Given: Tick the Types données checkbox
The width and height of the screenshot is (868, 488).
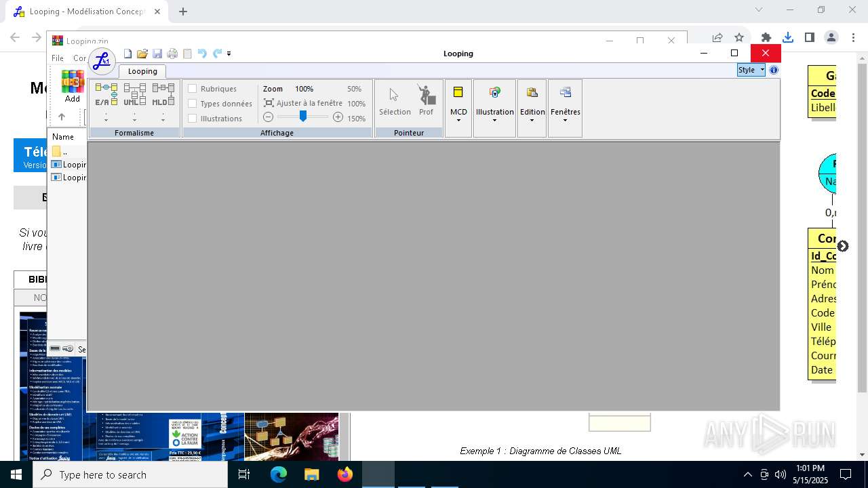Looking at the screenshot, I should [193, 104].
